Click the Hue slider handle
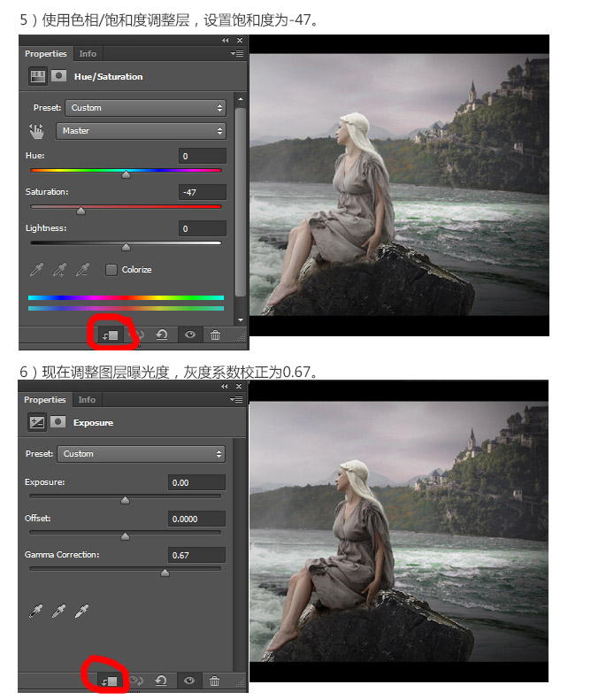Viewport: 591px width, 700px height. point(126,174)
